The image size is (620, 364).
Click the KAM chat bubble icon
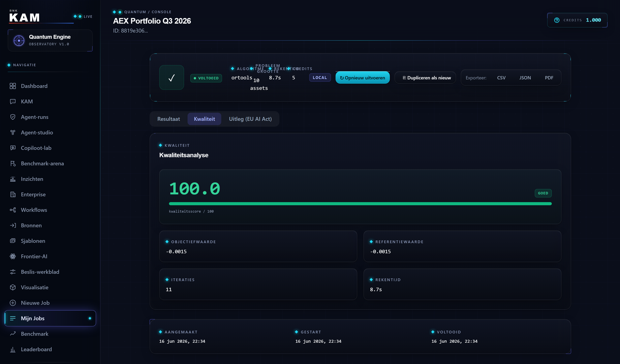tap(13, 102)
